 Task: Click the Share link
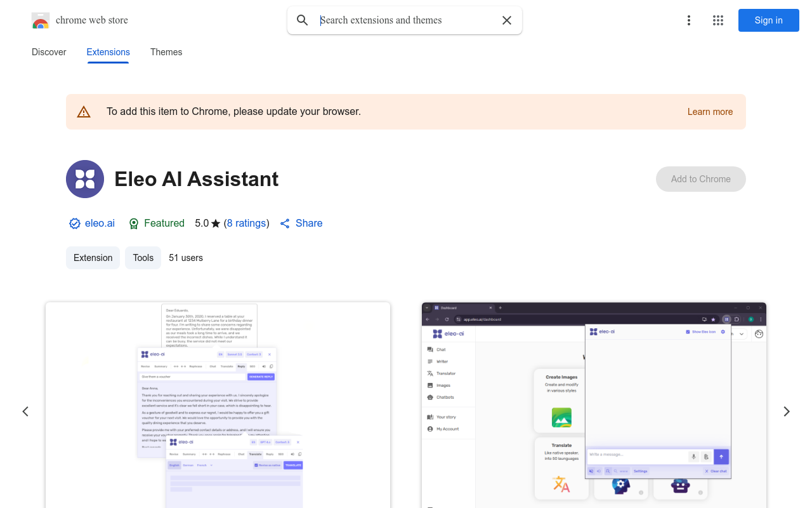pos(309,224)
